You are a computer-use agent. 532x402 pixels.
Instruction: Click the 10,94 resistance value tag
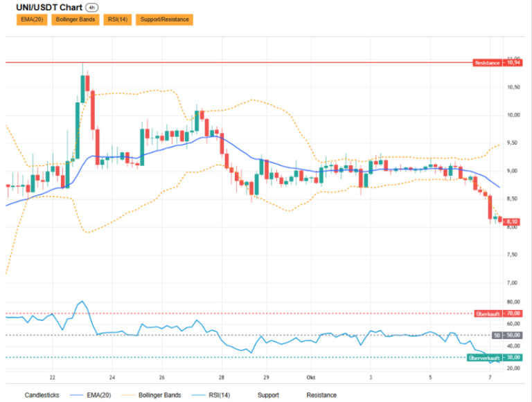click(513, 63)
